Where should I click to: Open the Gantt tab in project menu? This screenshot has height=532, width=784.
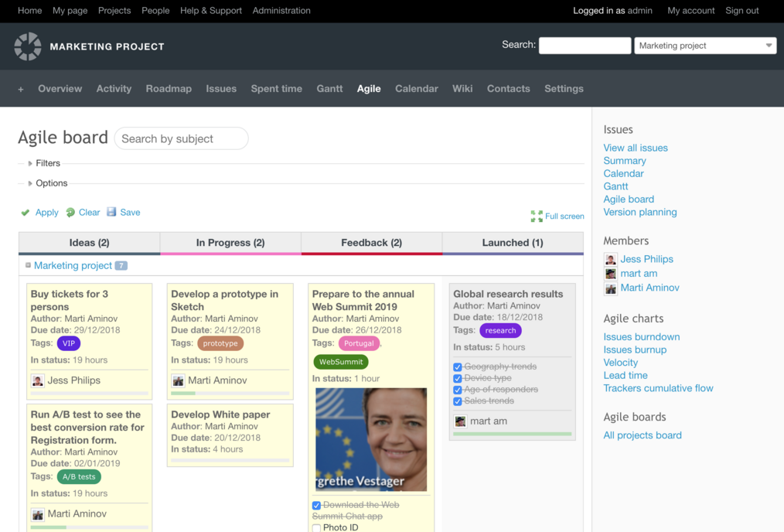[x=329, y=89]
